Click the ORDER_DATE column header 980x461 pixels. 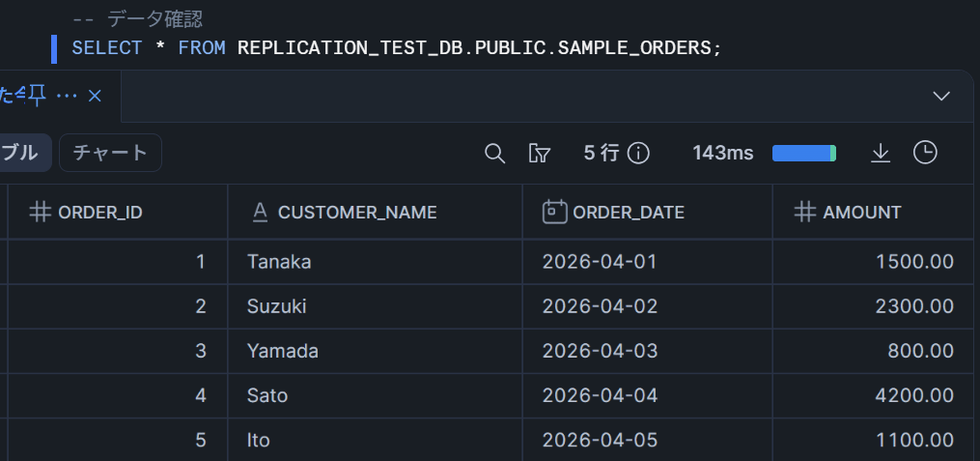[628, 212]
